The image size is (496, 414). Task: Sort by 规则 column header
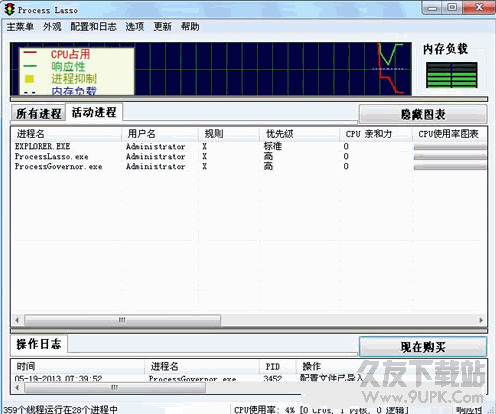[x=229, y=134]
